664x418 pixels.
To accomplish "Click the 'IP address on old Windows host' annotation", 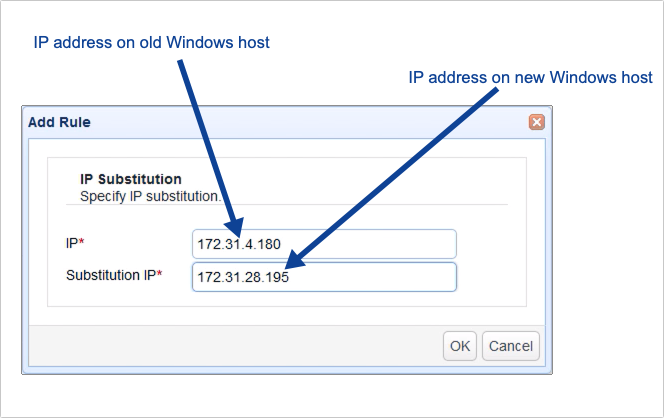I will coord(153,42).
